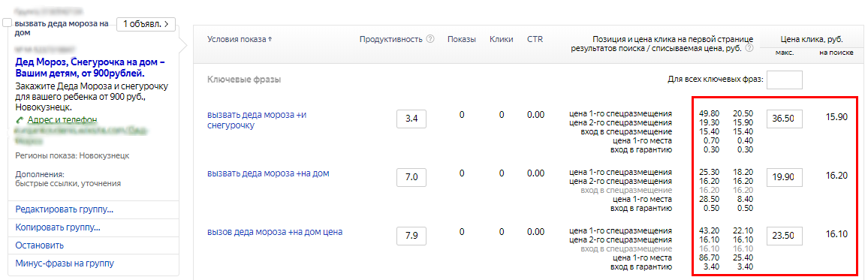
Task: Sort by the Условия показа column arrow
Action: click(x=270, y=39)
